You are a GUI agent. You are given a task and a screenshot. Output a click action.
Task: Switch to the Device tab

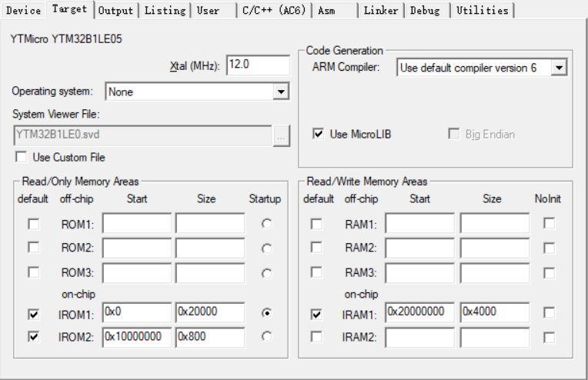point(23,10)
